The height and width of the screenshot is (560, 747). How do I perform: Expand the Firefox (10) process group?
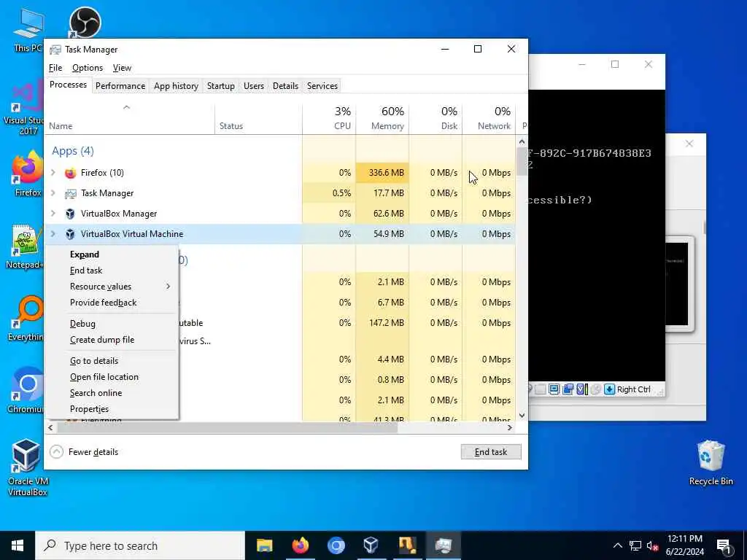[53, 172]
